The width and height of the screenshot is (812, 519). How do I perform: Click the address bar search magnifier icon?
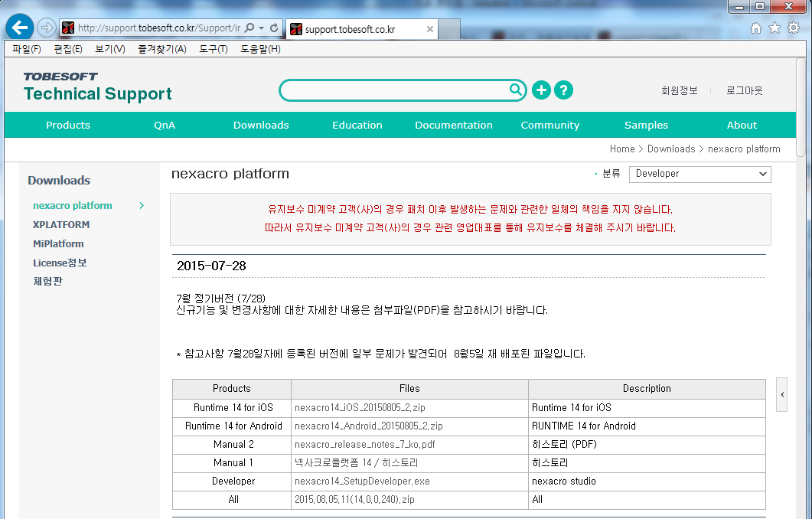tap(249, 28)
